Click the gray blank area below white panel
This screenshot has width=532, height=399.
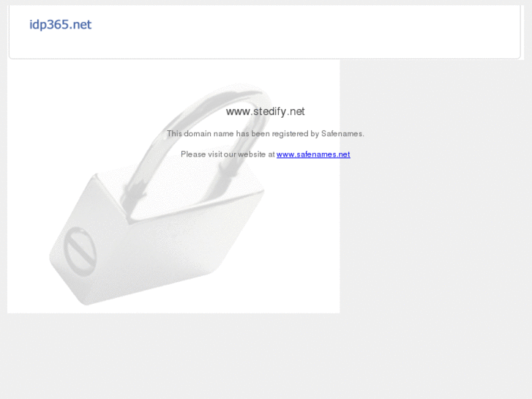[266, 355]
